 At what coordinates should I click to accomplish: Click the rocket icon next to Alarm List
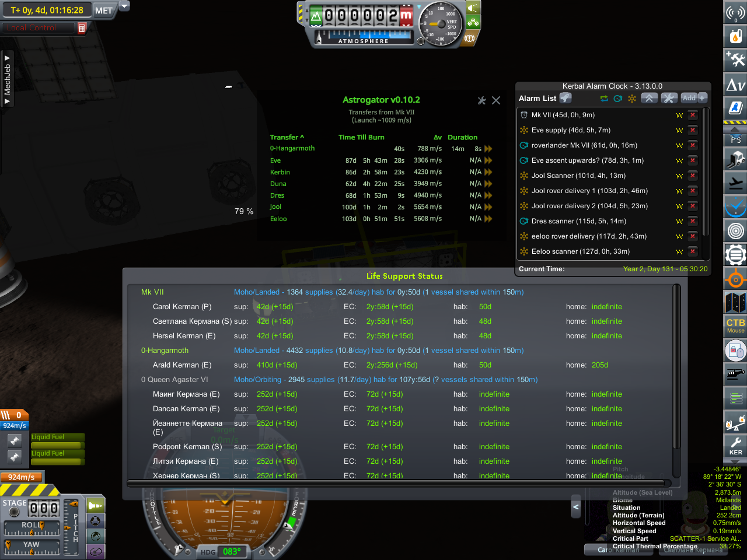566,98
